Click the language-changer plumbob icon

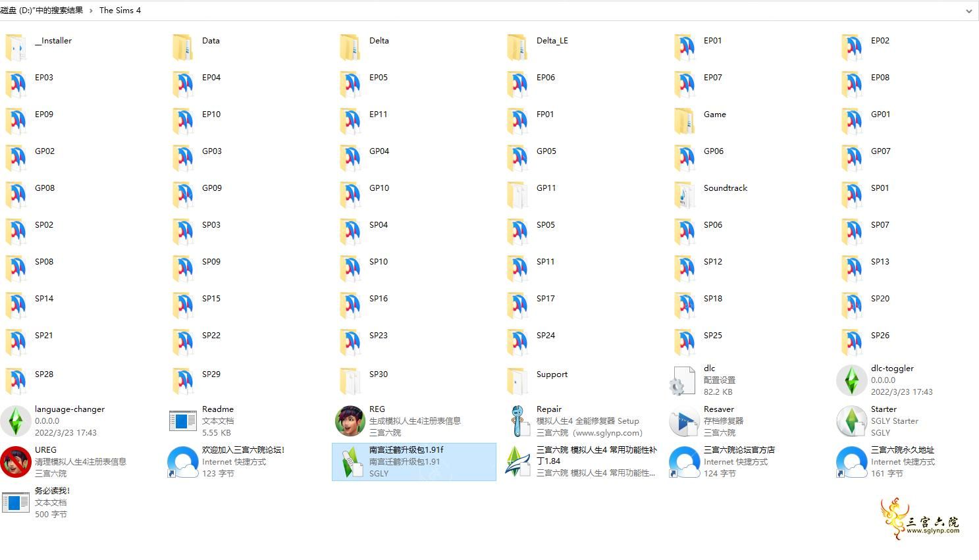[16, 421]
